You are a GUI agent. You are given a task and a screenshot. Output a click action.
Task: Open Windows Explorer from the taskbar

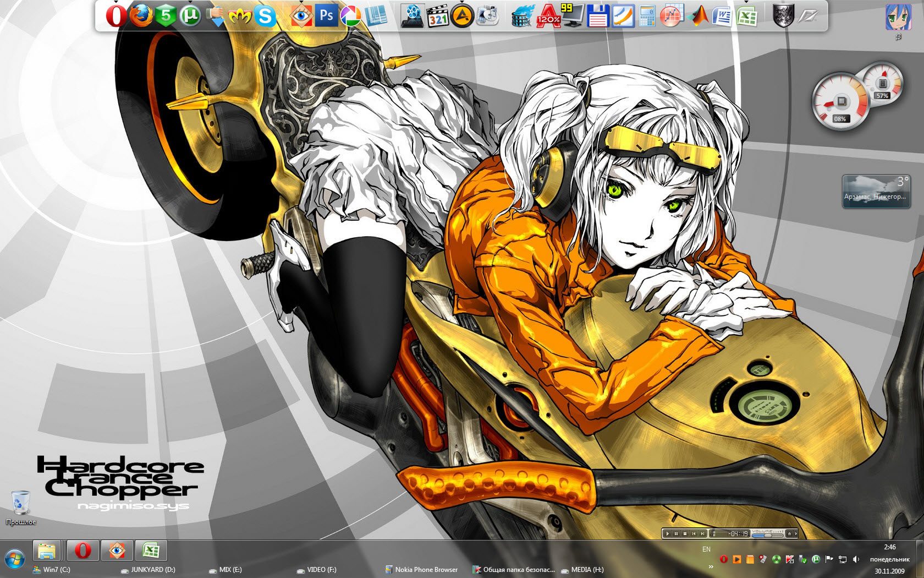point(47,550)
